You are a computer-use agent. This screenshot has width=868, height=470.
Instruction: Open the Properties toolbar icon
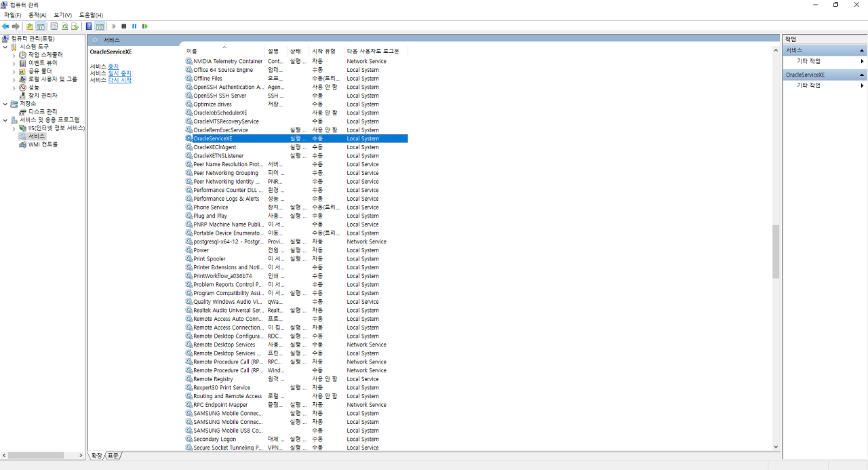click(54, 26)
